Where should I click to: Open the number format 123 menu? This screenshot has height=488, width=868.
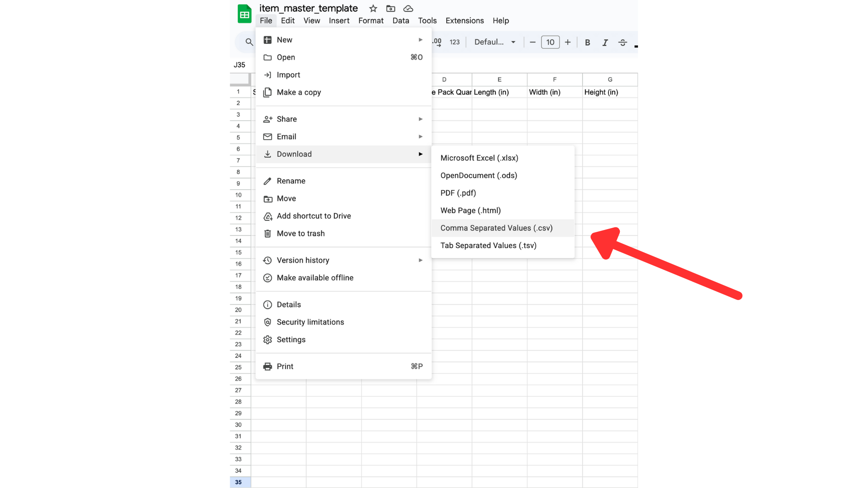tap(455, 42)
